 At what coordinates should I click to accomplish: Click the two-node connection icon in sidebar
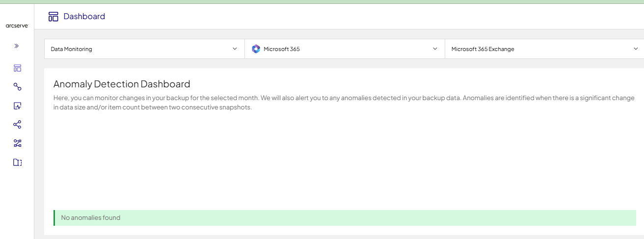pyautogui.click(x=17, y=87)
